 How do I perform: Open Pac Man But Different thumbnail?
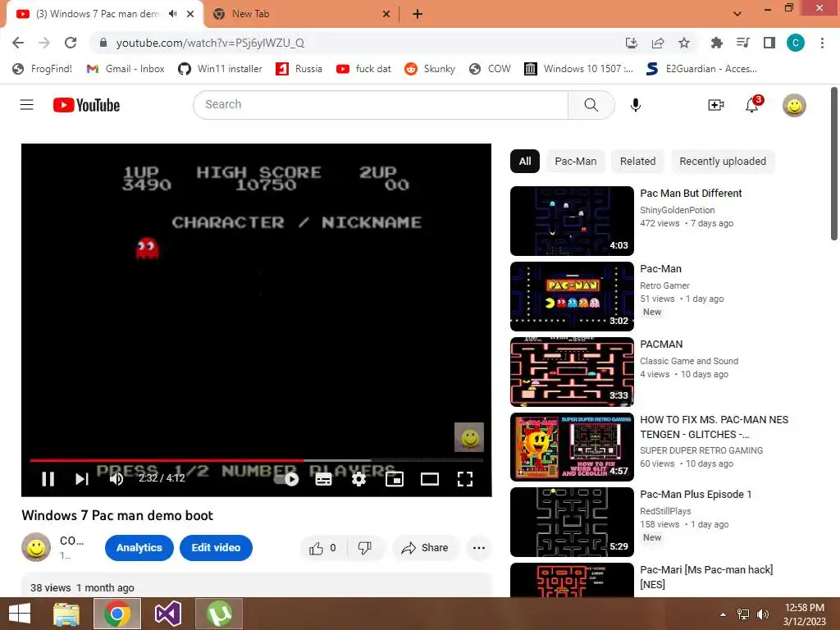[x=572, y=221]
